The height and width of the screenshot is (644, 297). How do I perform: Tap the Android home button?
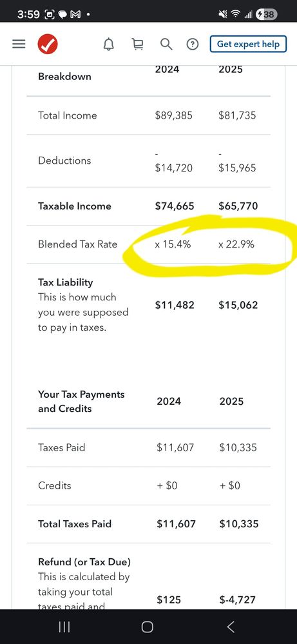tap(148, 627)
